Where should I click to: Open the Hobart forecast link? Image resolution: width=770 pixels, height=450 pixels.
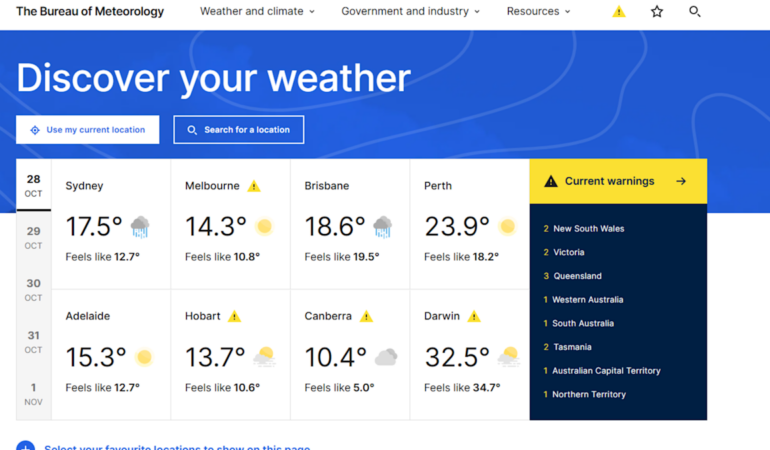202,316
